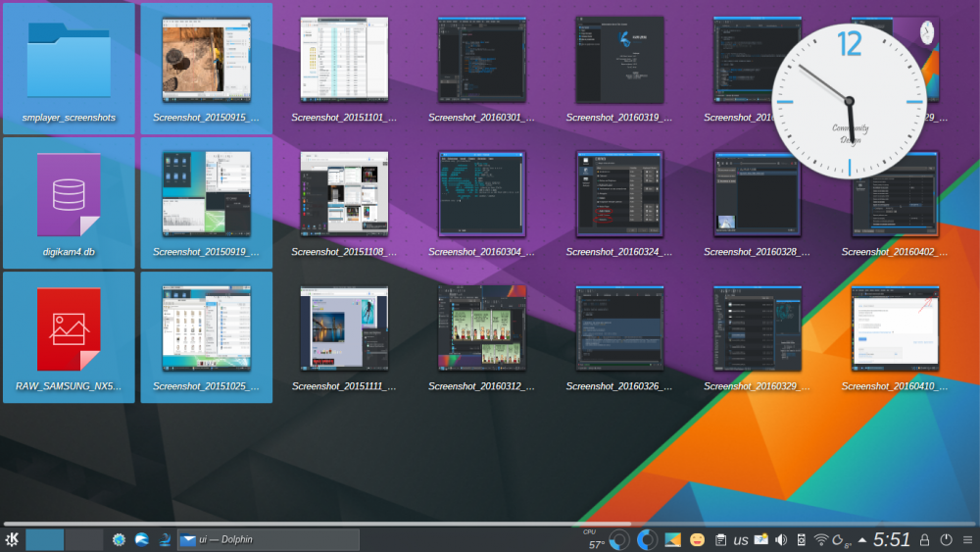Select Screenshot_20160324 thumbnail
The image size is (980, 552).
click(x=619, y=194)
